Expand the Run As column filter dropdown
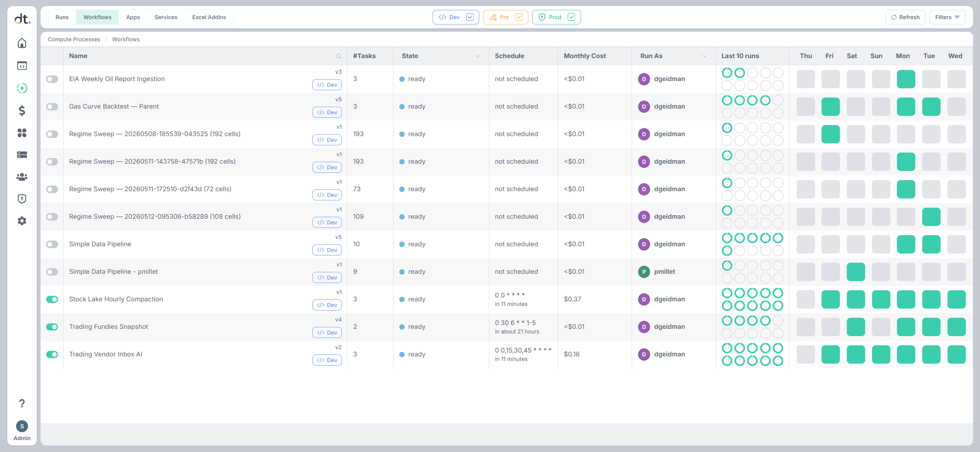The width and height of the screenshot is (980, 452). [x=704, y=56]
